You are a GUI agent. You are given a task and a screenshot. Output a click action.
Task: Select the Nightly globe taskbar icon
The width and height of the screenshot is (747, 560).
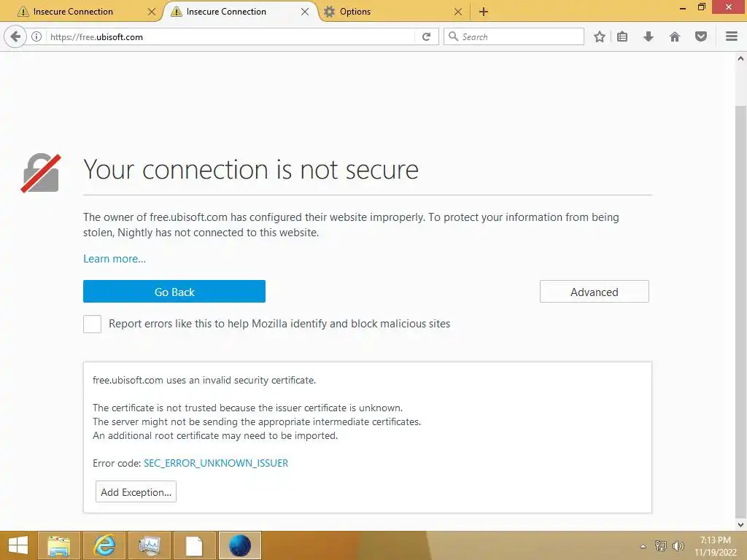coord(239,545)
